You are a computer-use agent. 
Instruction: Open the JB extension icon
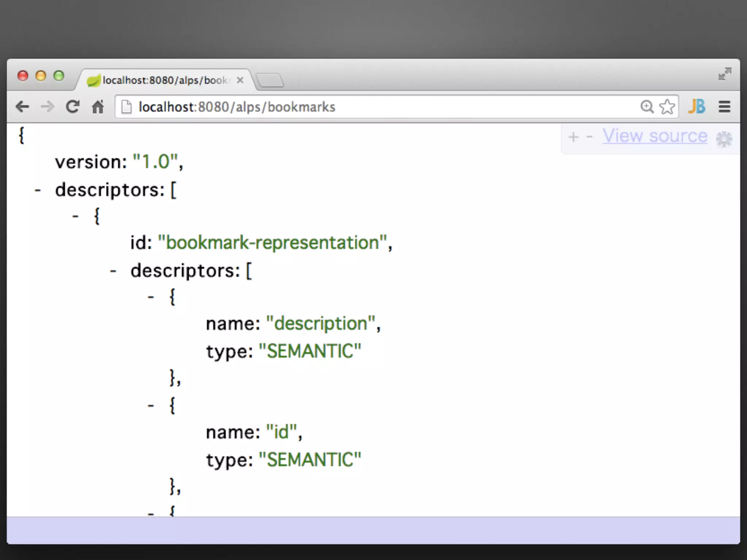coord(697,107)
